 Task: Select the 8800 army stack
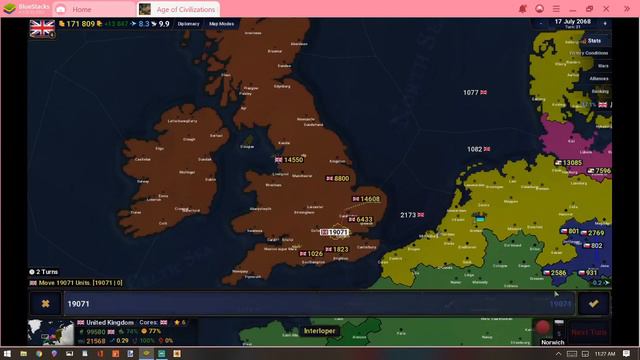tap(338, 178)
